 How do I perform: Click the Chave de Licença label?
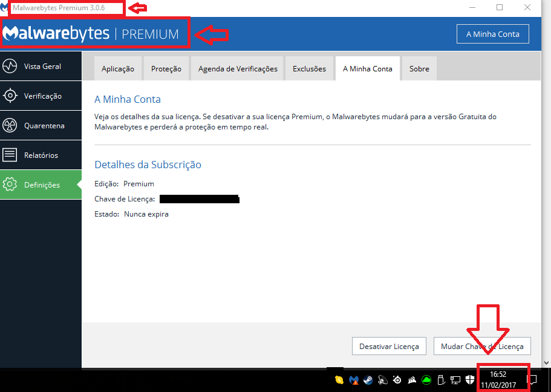pyautogui.click(x=125, y=199)
